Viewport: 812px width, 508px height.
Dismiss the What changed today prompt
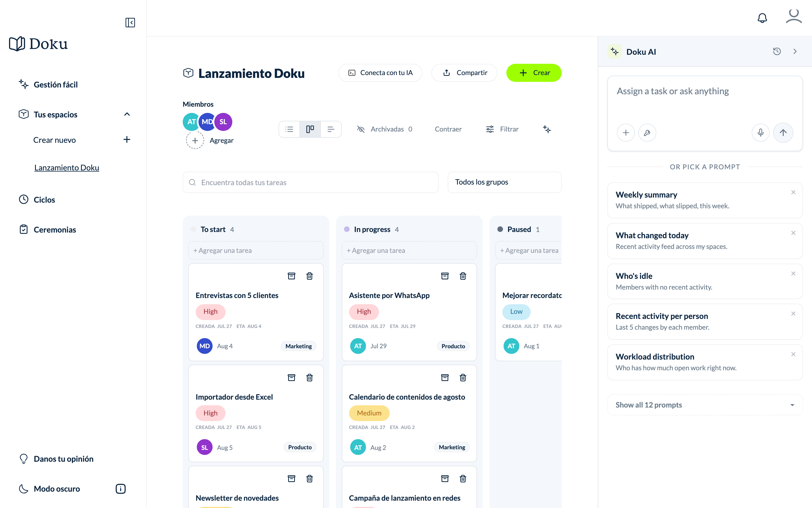pos(793,233)
